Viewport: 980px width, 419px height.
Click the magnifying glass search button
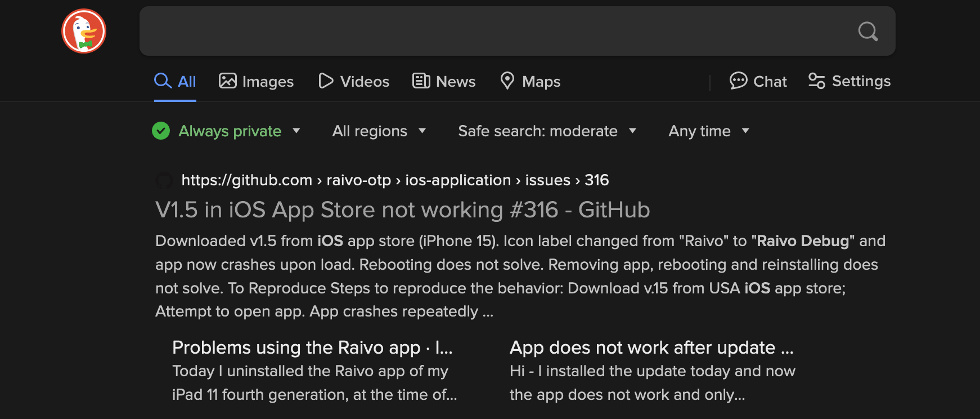pyautogui.click(x=867, y=32)
